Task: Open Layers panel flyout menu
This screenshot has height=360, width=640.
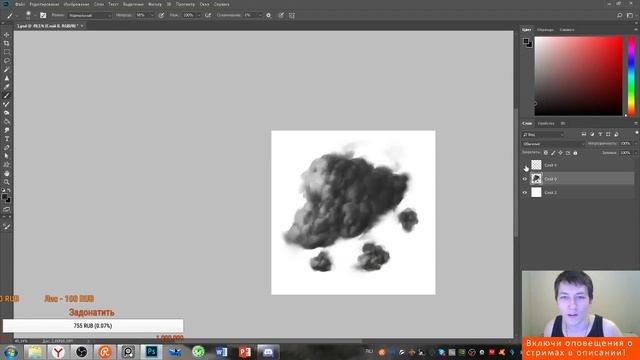Action: [636, 123]
